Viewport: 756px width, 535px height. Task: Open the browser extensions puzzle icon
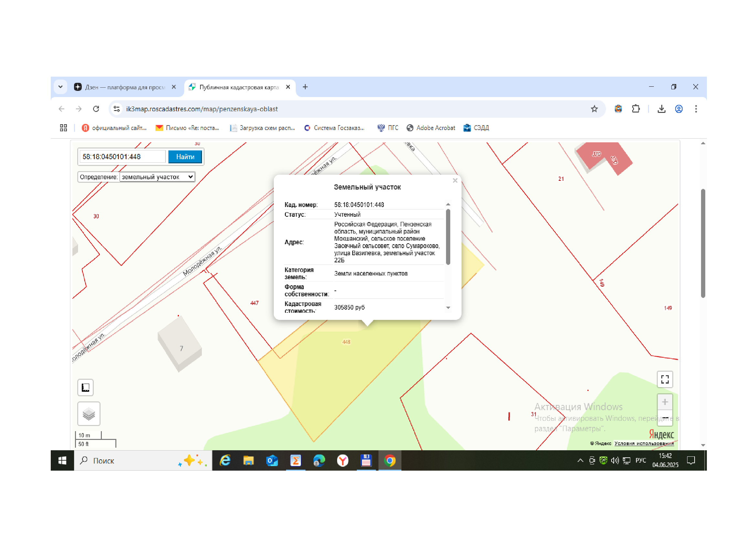pos(636,109)
